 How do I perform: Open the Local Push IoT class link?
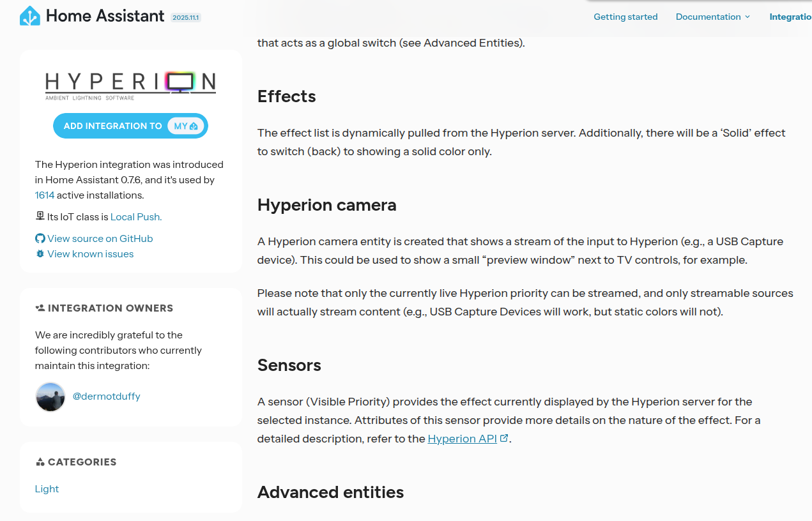click(x=136, y=216)
